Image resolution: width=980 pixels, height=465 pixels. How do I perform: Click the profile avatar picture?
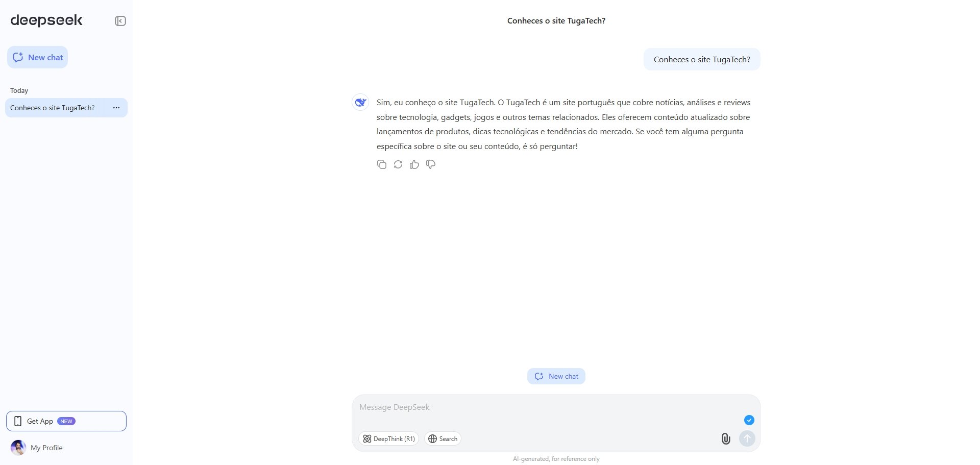(18, 448)
